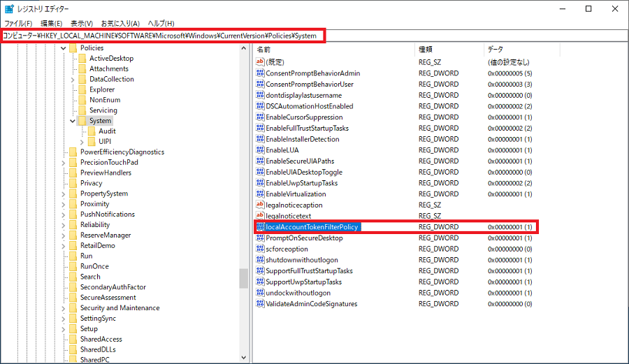Select the SupportUwpStartupTasks value

(304, 282)
